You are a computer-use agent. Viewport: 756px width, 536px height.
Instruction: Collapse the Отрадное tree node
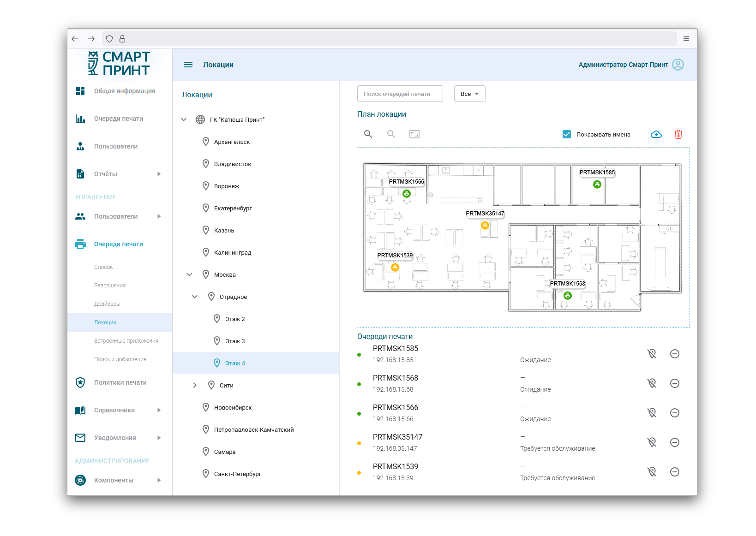pyautogui.click(x=195, y=297)
